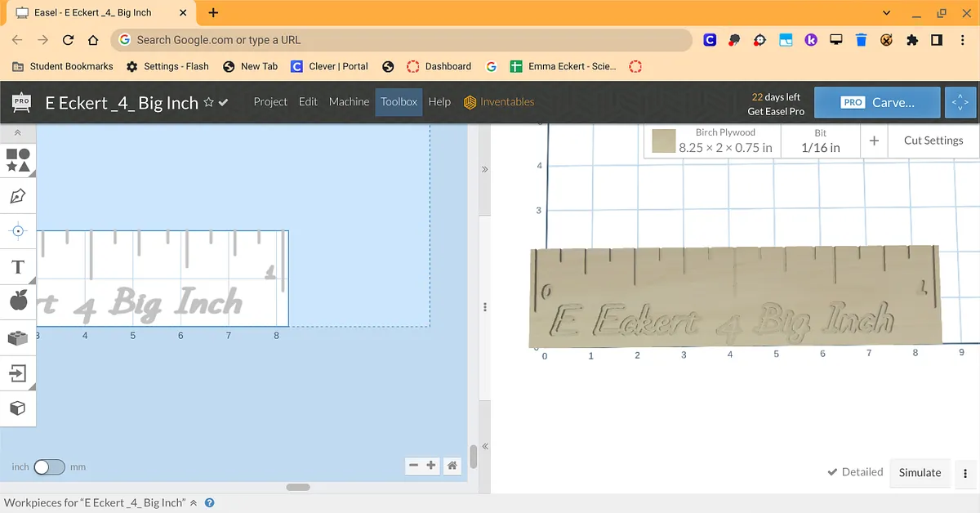The height and width of the screenshot is (513, 980).
Task: Open the 3D cube tool
Action: click(x=18, y=408)
